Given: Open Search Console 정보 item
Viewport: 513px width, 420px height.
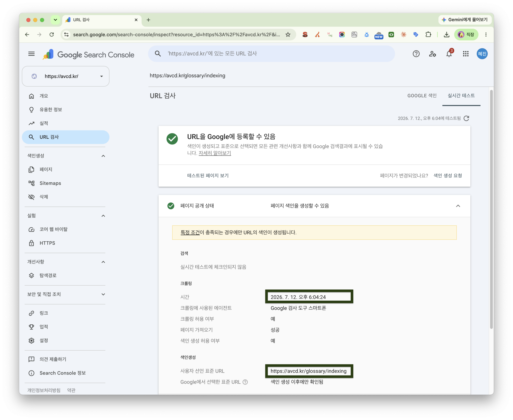Looking at the screenshot, I should 66,373.
